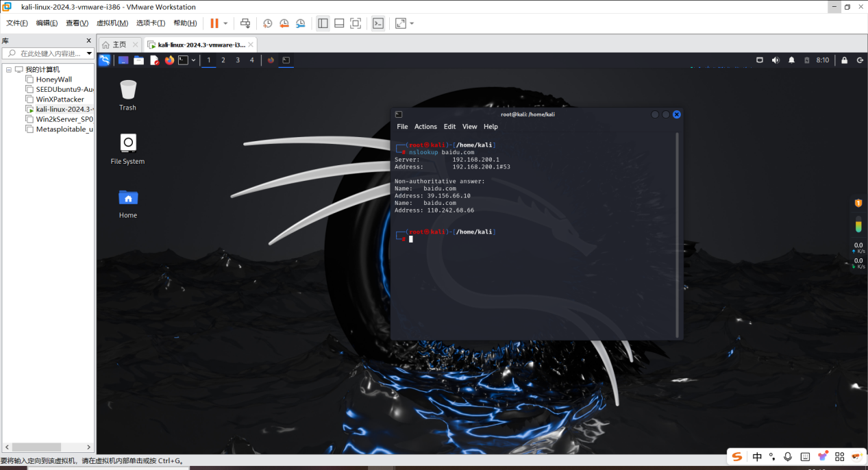Launch Firefox from the Kali panel
The height and width of the screenshot is (470, 868).
[169, 60]
